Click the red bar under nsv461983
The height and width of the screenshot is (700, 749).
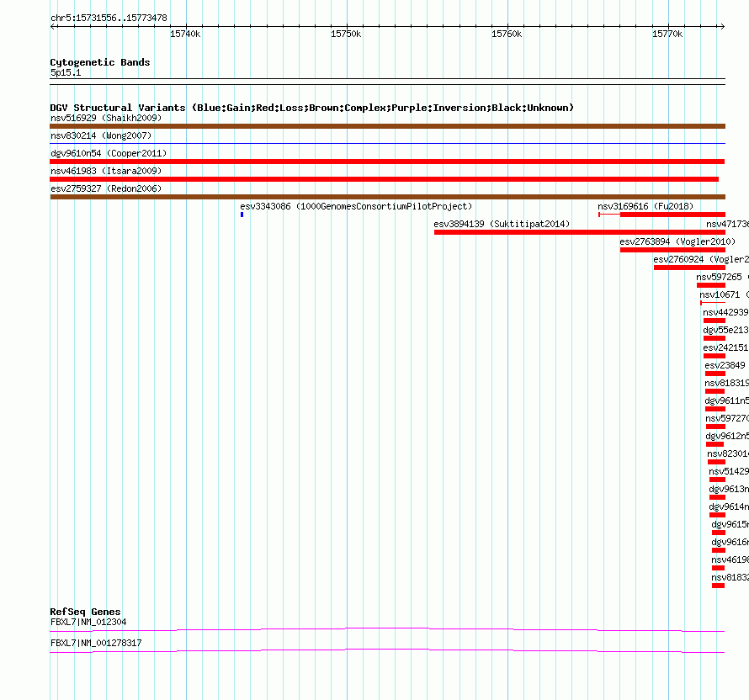[x=384, y=179]
